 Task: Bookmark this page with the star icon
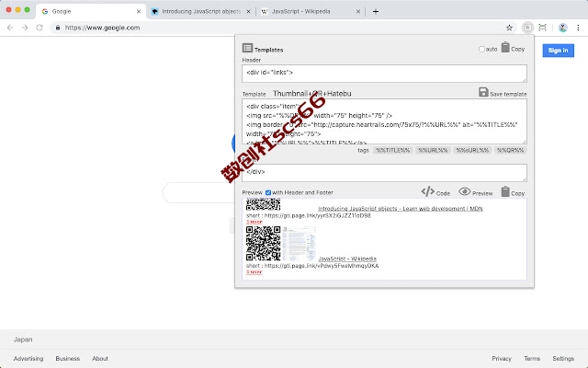point(509,28)
